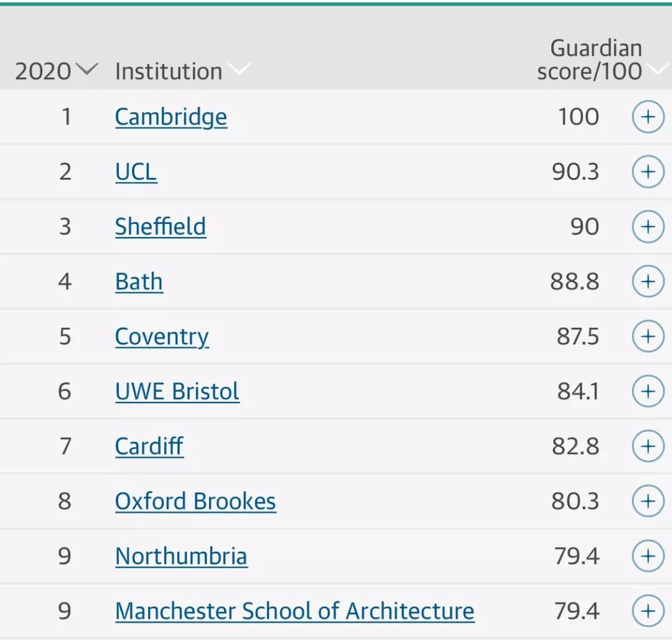Expand Coventry row using plus icon
This screenshot has height=640, width=672.
648,336
